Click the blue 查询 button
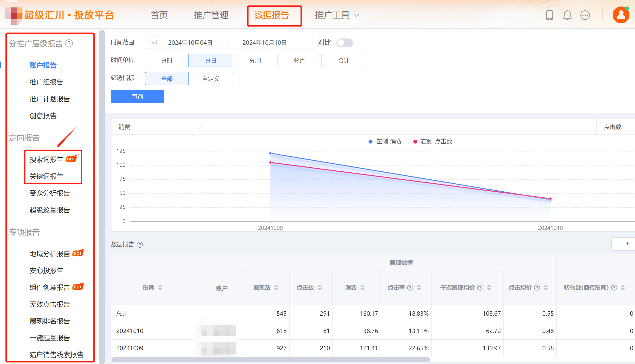This screenshot has height=364, width=635. coord(137,96)
